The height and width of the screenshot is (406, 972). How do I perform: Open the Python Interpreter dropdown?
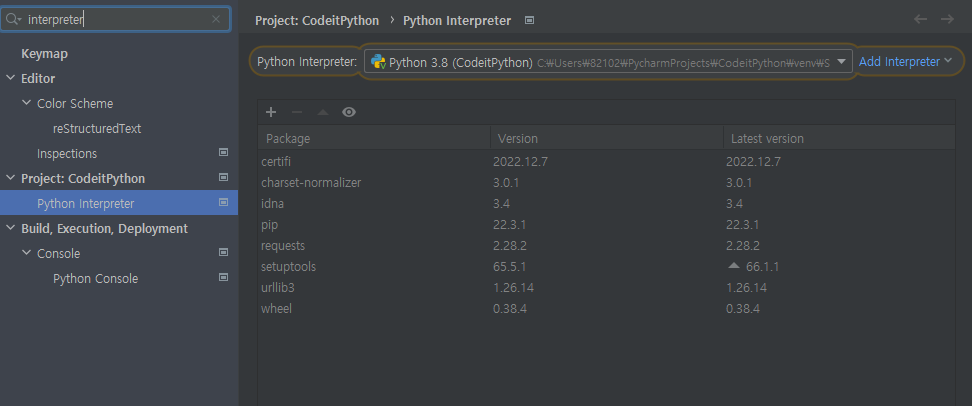tap(842, 62)
